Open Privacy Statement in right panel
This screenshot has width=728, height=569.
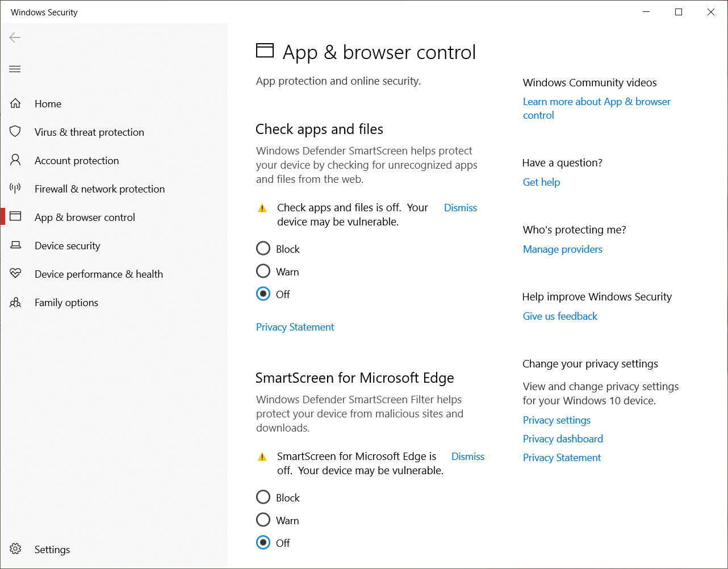(562, 458)
